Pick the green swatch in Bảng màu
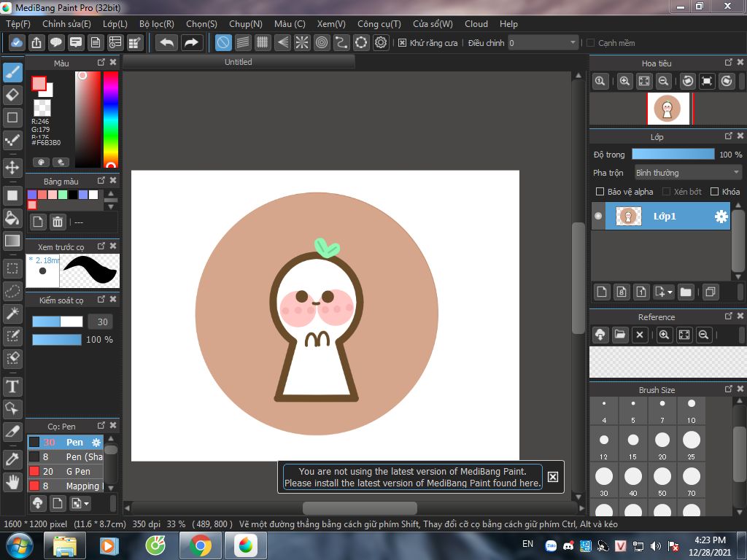The image size is (747, 560). pyautogui.click(x=63, y=194)
